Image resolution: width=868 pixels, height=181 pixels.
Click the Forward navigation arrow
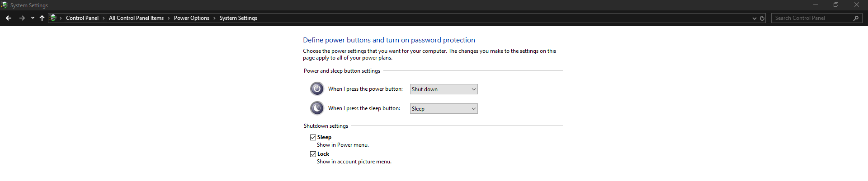coord(22,18)
